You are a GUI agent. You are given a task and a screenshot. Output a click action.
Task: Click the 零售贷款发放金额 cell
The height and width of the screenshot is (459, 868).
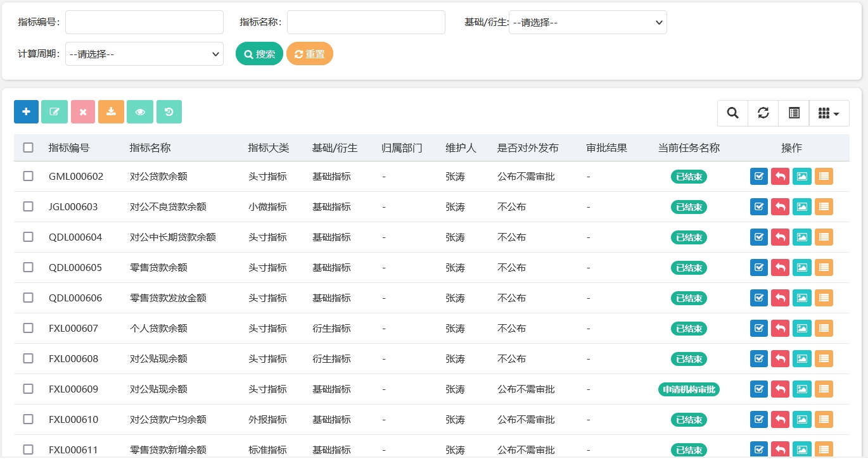click(168, 298)
